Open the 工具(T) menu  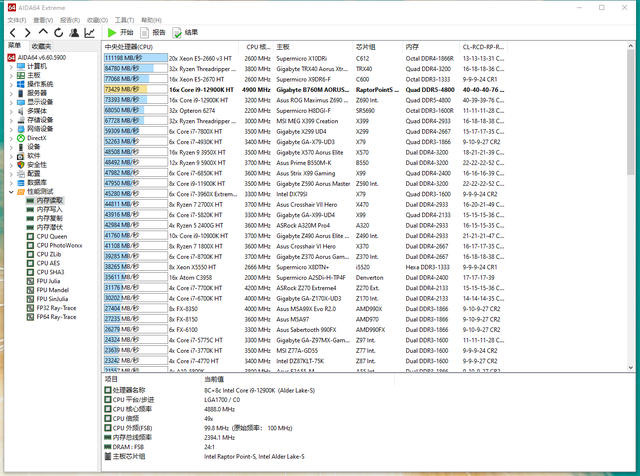click(x=124, y=20)
